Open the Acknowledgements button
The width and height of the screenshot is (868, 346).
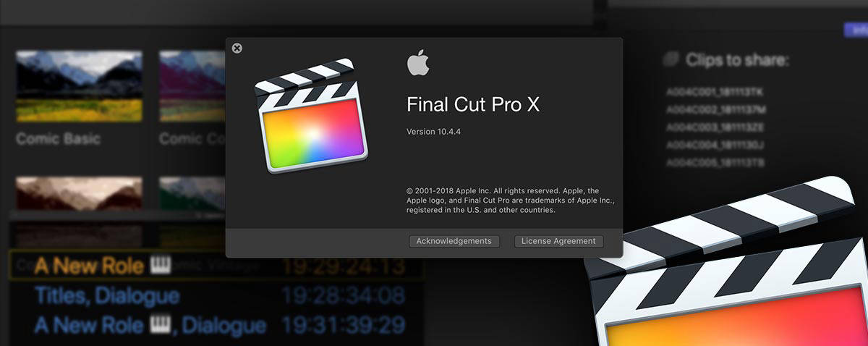(454, 241)
